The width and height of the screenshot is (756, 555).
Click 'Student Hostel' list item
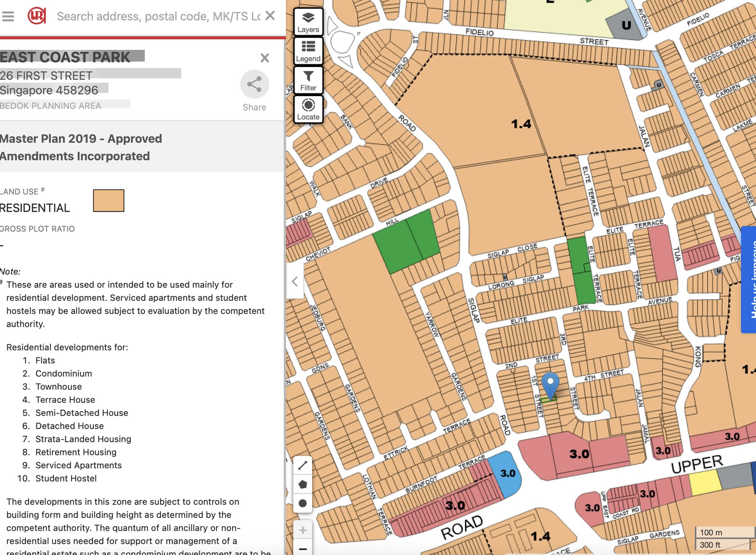pyautogui.click(x=66, y=478)
